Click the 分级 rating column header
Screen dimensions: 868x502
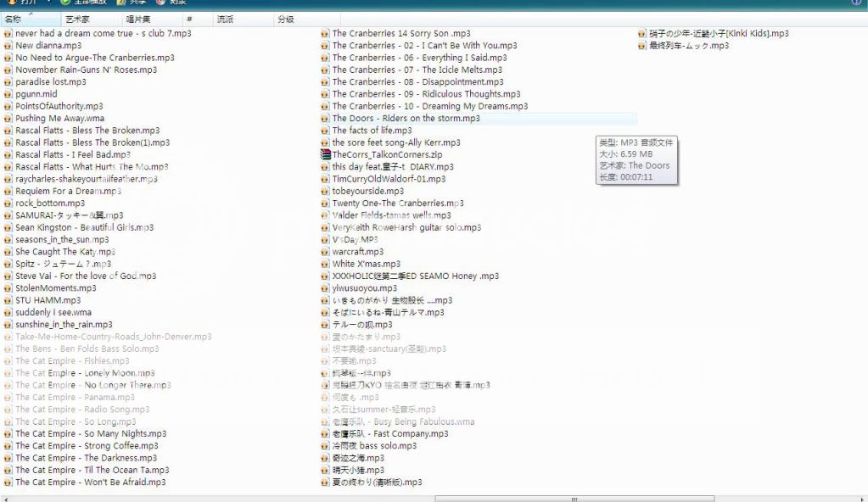[x=286, y=19]
